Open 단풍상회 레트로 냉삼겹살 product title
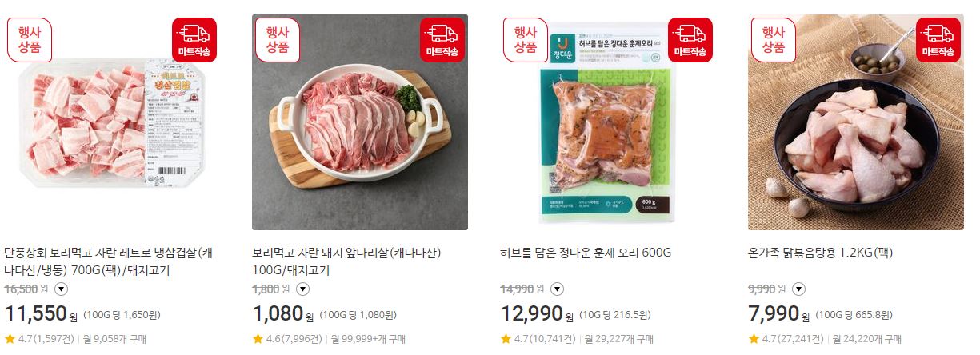The image size is (980, 355). tap(110, 261)
